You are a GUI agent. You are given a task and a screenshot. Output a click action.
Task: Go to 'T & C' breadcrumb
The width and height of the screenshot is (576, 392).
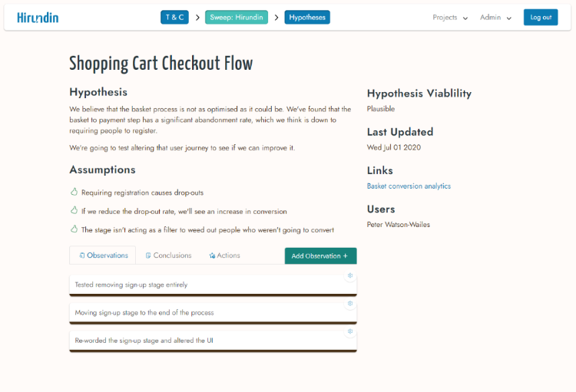pyautogui.click(x=174, y=17)
